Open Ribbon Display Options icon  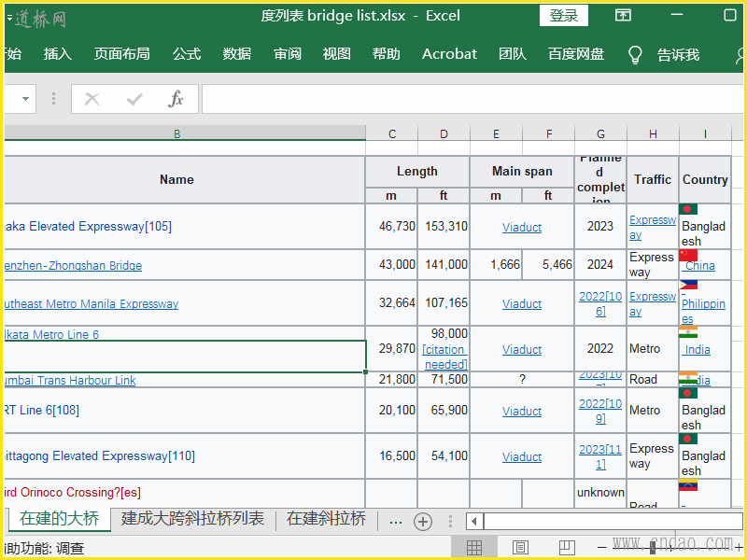pyautogui.click(x=623, y=16)
